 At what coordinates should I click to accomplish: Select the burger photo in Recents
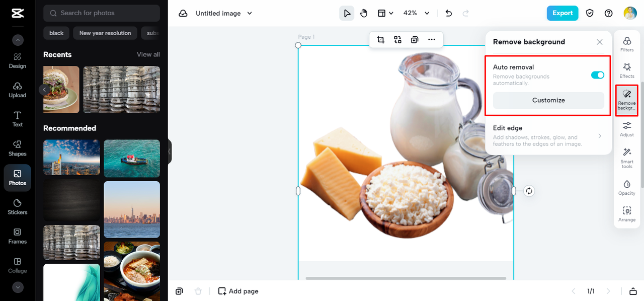pyautogui.click(x=61, y=90)
